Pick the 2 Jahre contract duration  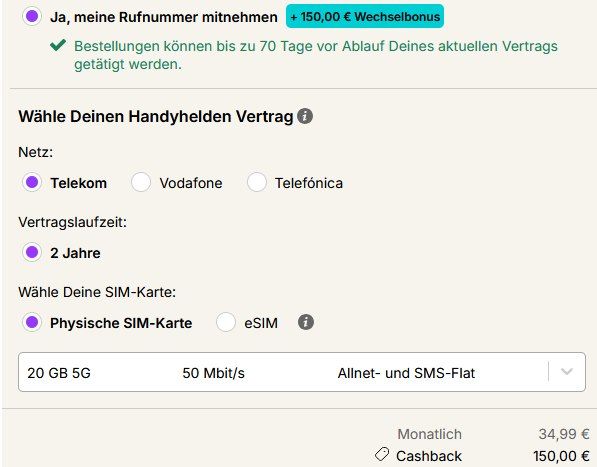click(32, 252)
